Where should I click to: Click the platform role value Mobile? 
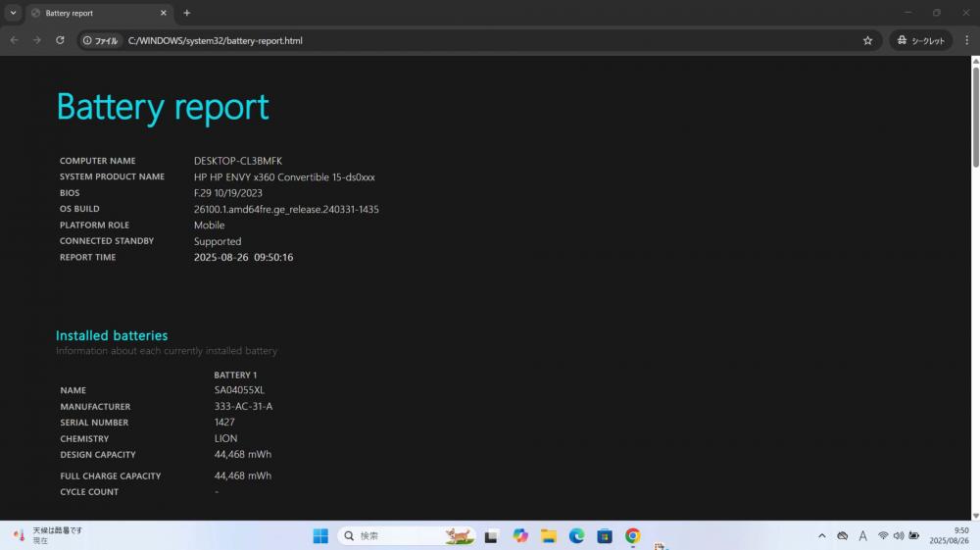click(x=209, y=225)
